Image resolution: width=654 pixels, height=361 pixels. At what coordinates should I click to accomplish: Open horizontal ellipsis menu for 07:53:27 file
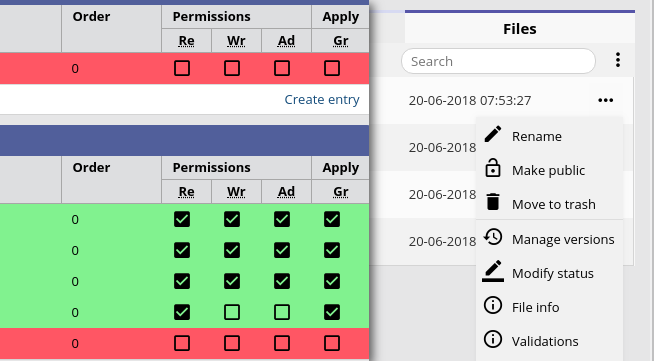pos(605,100)
